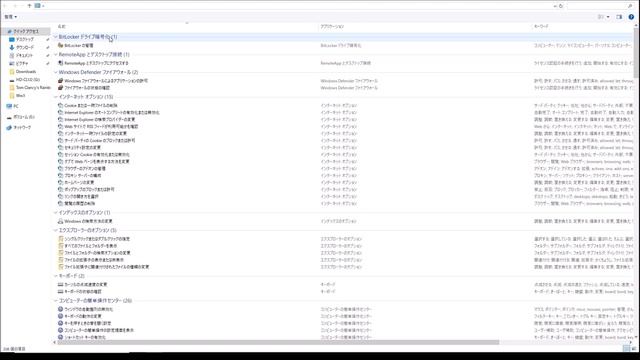Click the シングルクリックまたはダブルクリックの指定 icon
This screenshot has width=640, height=360.
60,239
